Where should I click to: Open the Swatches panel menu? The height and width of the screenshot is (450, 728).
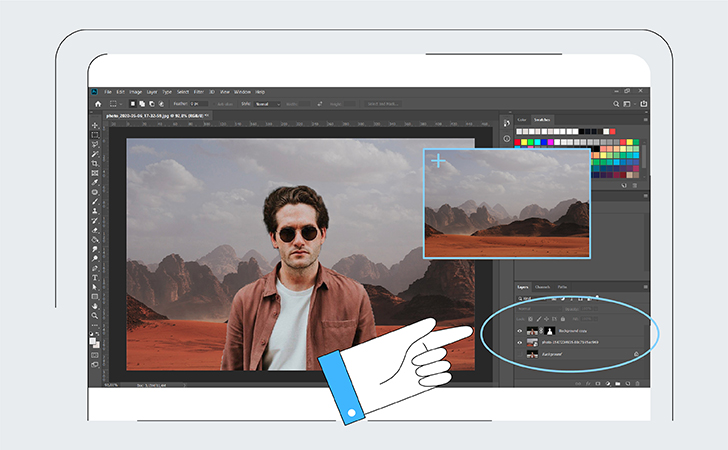pos(645,120)
